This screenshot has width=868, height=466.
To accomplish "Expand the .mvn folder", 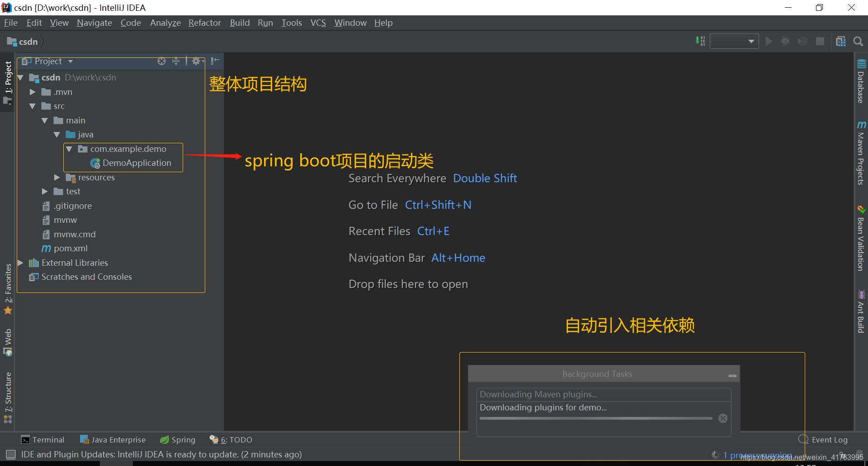I will [x=33, y=92].
